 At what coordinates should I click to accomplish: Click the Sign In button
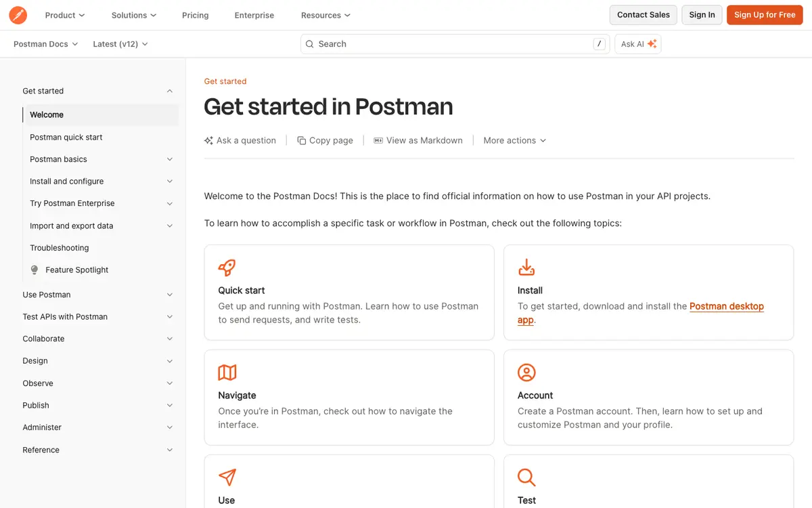click(x=702, y=15)
